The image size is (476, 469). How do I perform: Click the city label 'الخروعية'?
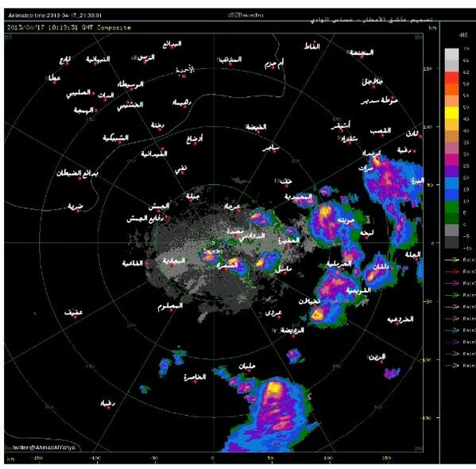click(400, 319)
